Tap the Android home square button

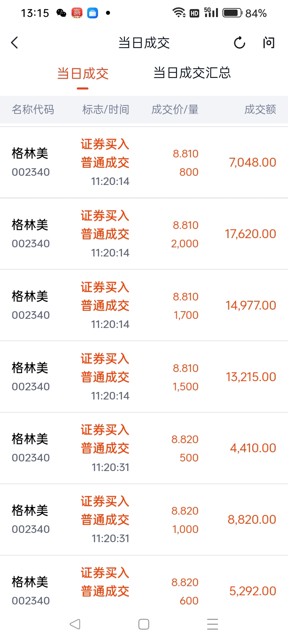[144, 624]
